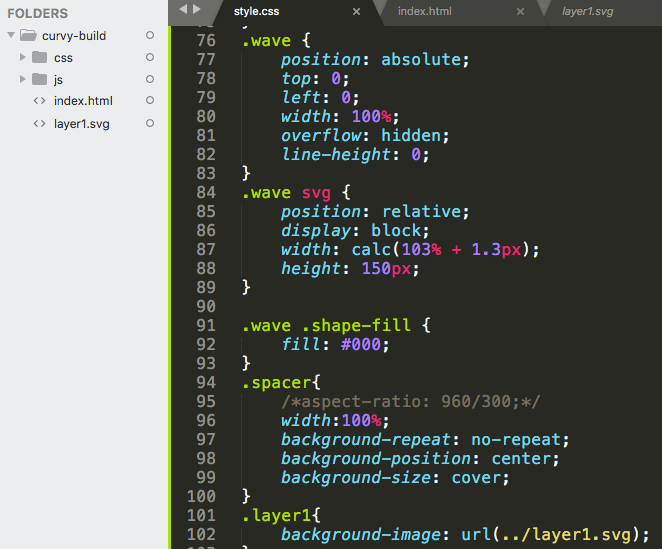Viewport: 662px width, 549px height.
Task: Click 'width: 100%;' on line 80
Action: click(x=340, y=117)
